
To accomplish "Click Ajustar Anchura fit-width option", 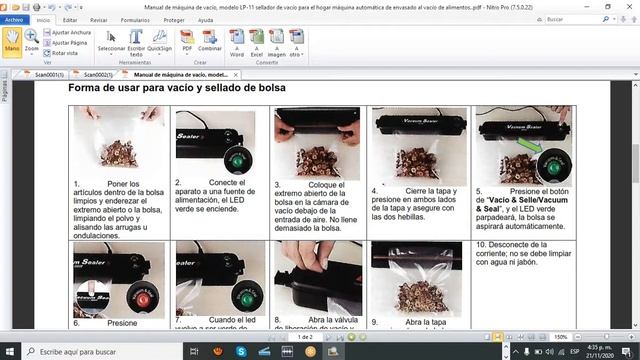I will 67,32.
